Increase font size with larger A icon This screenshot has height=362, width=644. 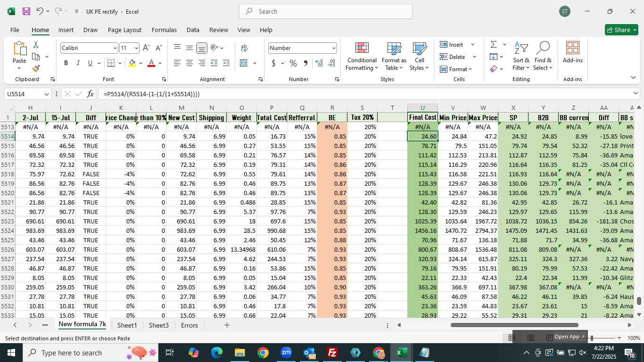point(146,48)
